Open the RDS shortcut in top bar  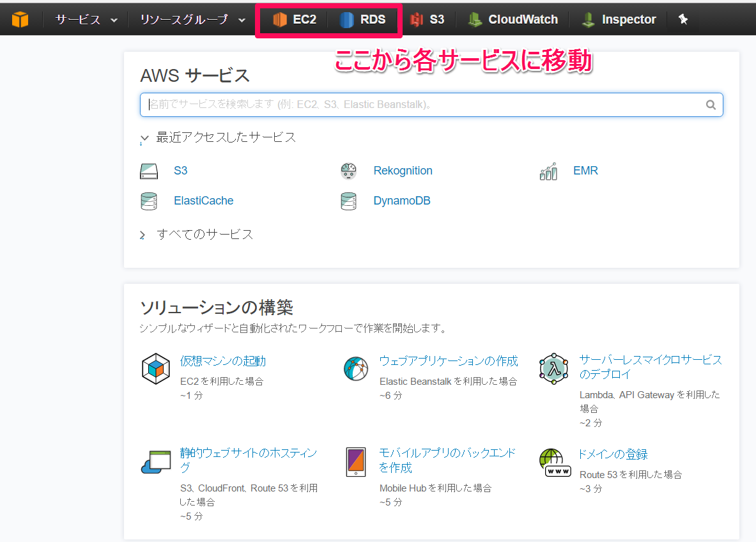pos(362,19)
